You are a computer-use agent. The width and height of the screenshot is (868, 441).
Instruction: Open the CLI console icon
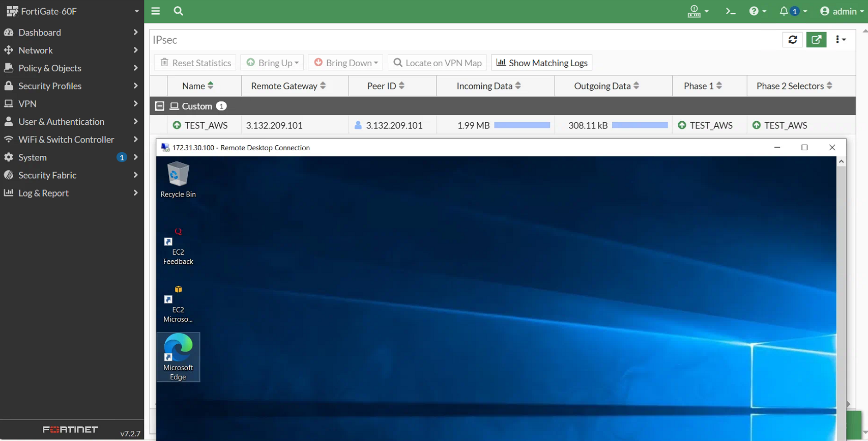point(731,11)
